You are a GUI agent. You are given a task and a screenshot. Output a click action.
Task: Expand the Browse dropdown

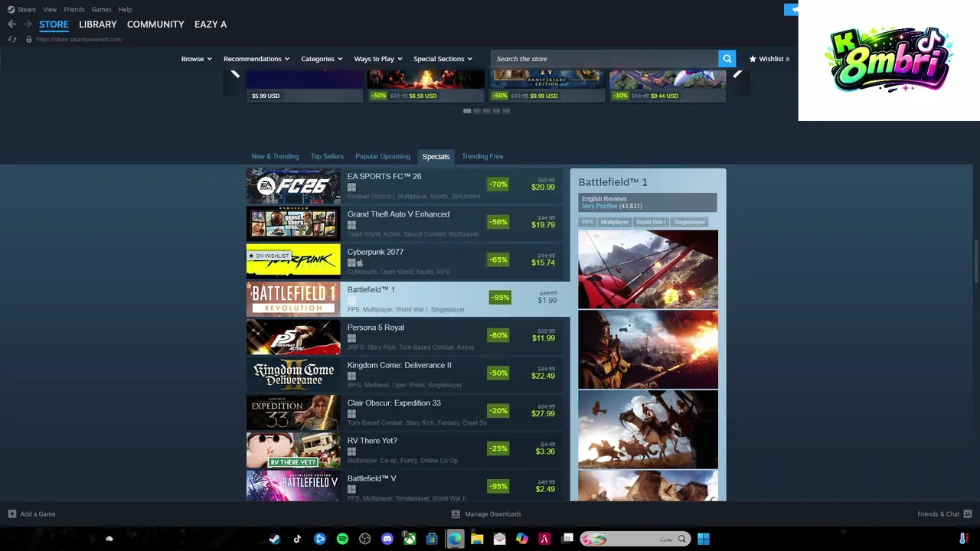[x=196, y=59]
